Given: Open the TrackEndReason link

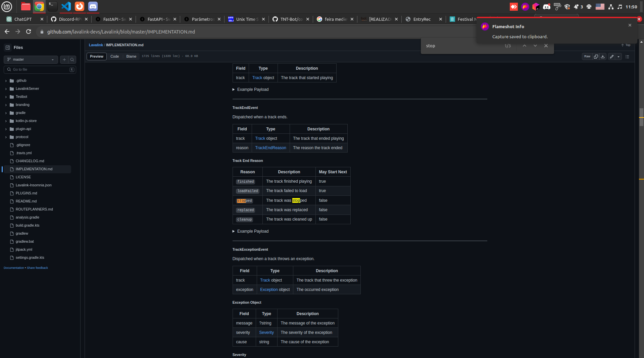Looking at the screenshot, I should point(270,148).
